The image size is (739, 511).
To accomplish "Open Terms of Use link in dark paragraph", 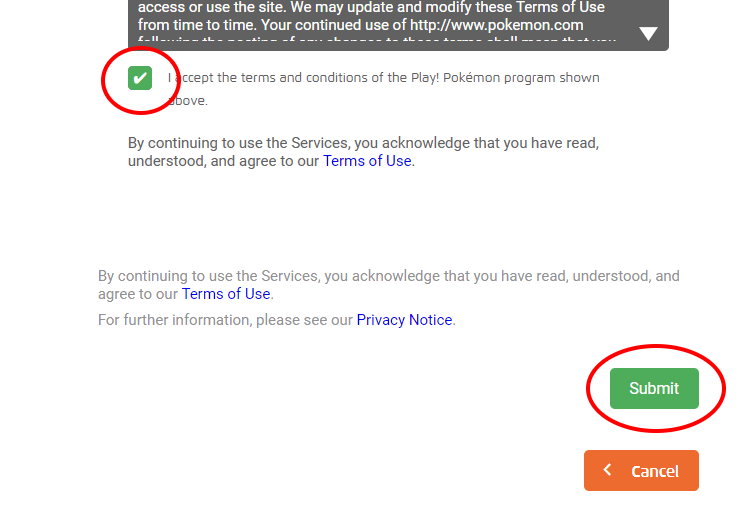I will tap(367, 160).
